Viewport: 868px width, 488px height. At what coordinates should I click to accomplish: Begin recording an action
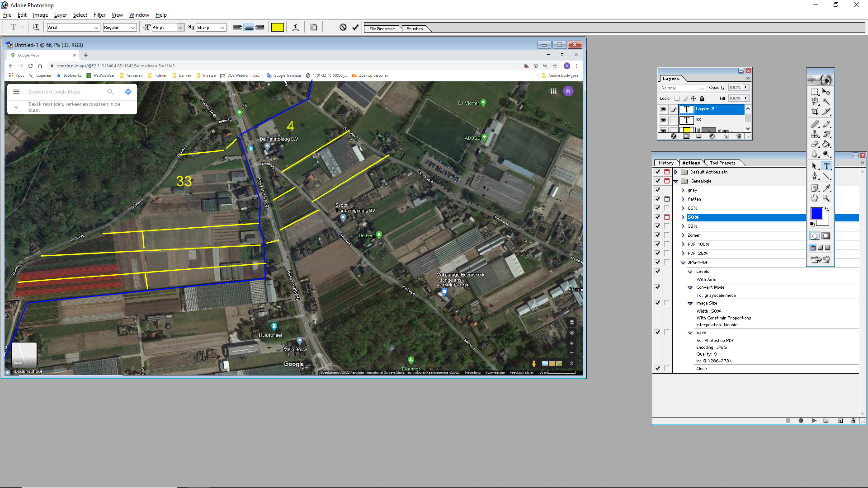pyautogui.click(x=801, y=421)
